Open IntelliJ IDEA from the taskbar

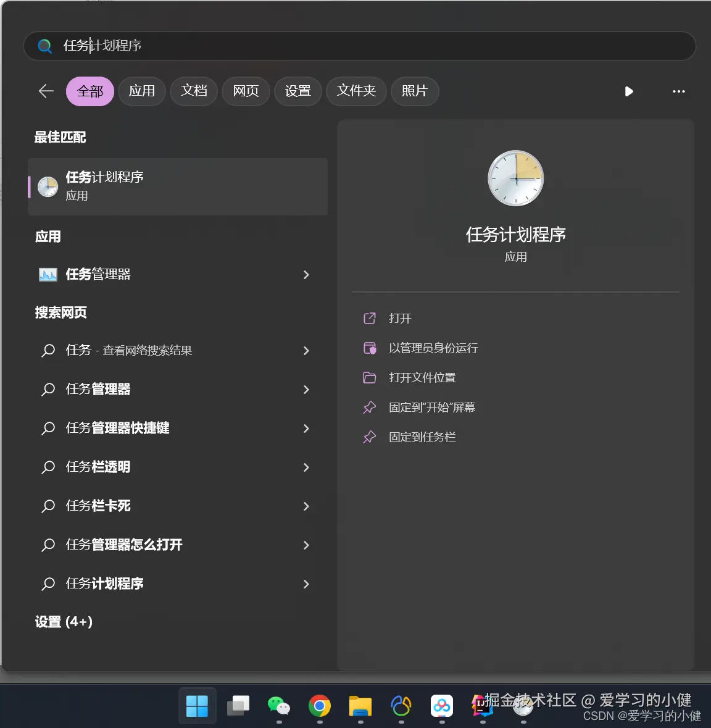[x=482, y=706]
